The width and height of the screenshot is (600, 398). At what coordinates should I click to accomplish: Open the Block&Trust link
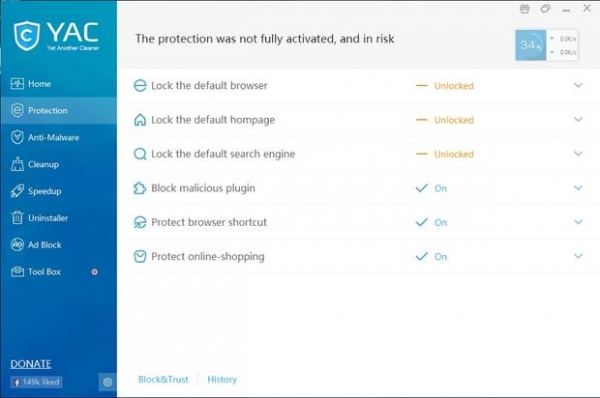[163, 379]
